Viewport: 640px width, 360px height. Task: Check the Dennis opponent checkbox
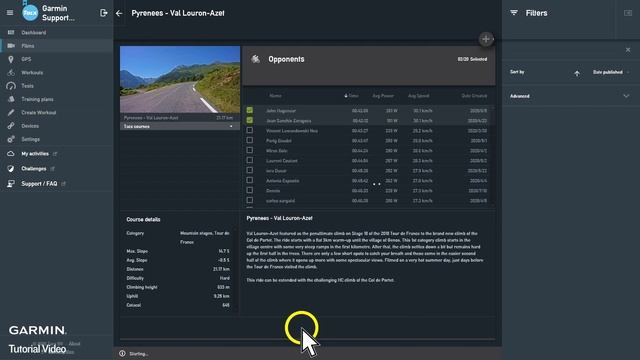pos(249,190)
